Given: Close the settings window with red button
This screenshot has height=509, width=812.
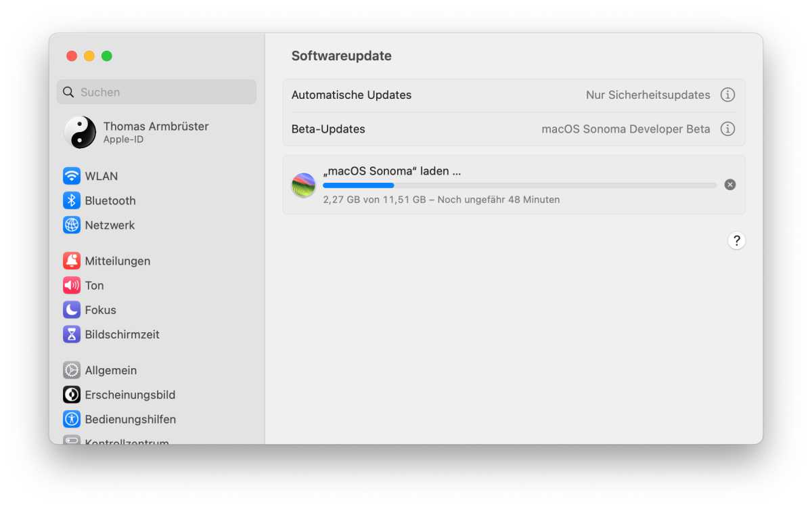Looking at the screenshot, I should pos(72,56).
